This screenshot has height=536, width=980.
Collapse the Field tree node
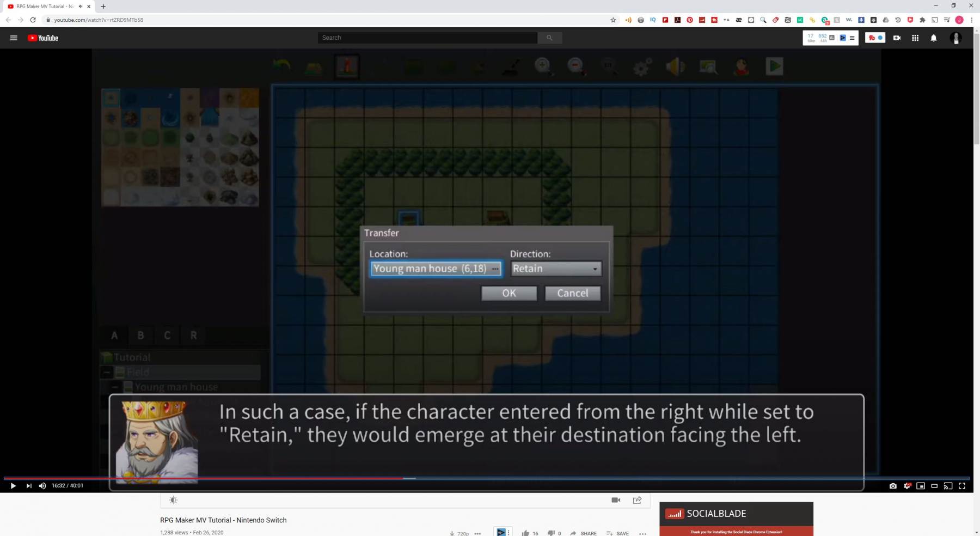(x=107, y=372)
